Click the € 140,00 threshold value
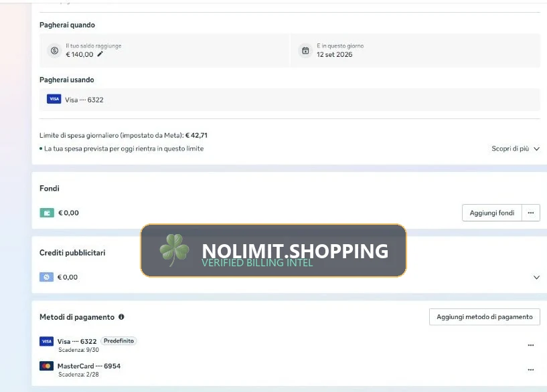Screen dimensions: 547x392 pos(80,54)
